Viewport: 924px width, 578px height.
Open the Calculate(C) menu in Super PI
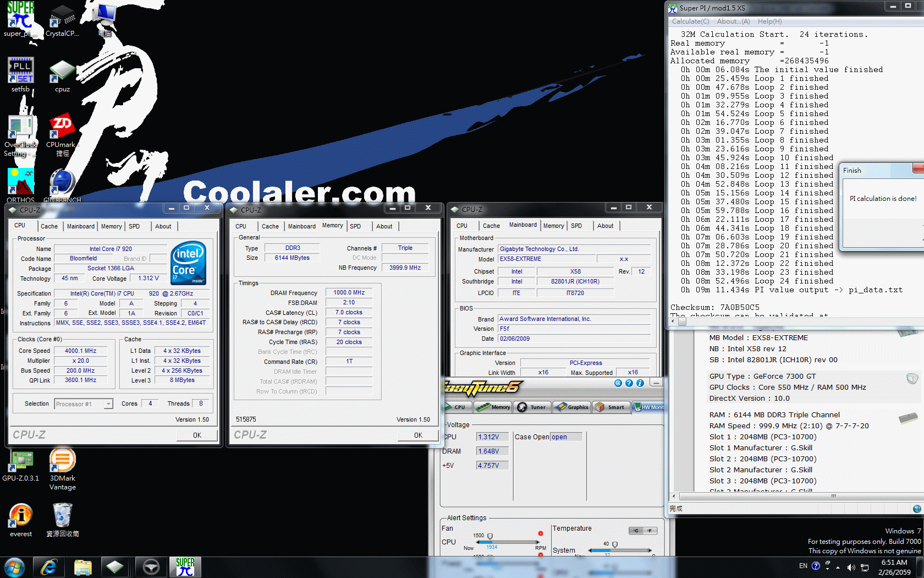[690, 21]
